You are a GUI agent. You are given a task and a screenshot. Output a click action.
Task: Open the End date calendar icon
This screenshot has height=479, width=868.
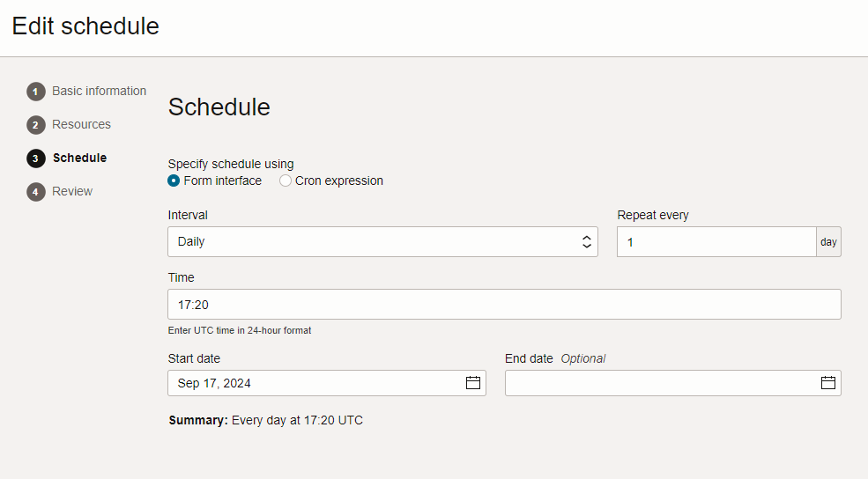tap(828, 383)
